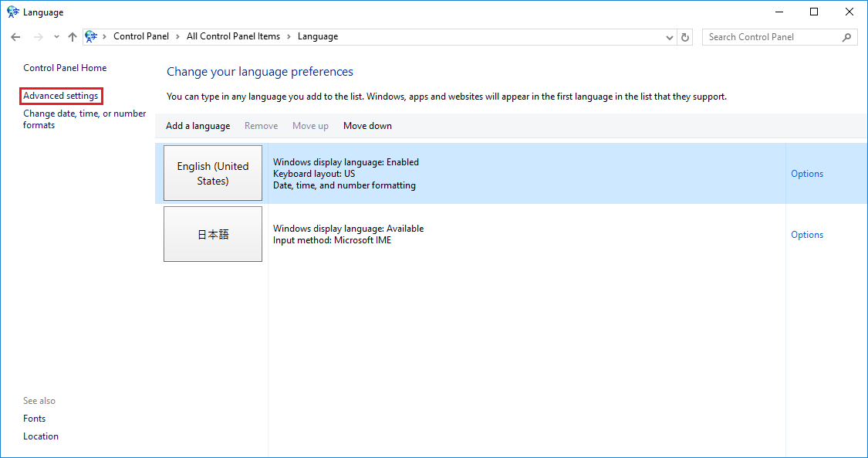Click the up one level arrow
The width and height of the screenshot is (868, 458).
click(x=73, y=37)
